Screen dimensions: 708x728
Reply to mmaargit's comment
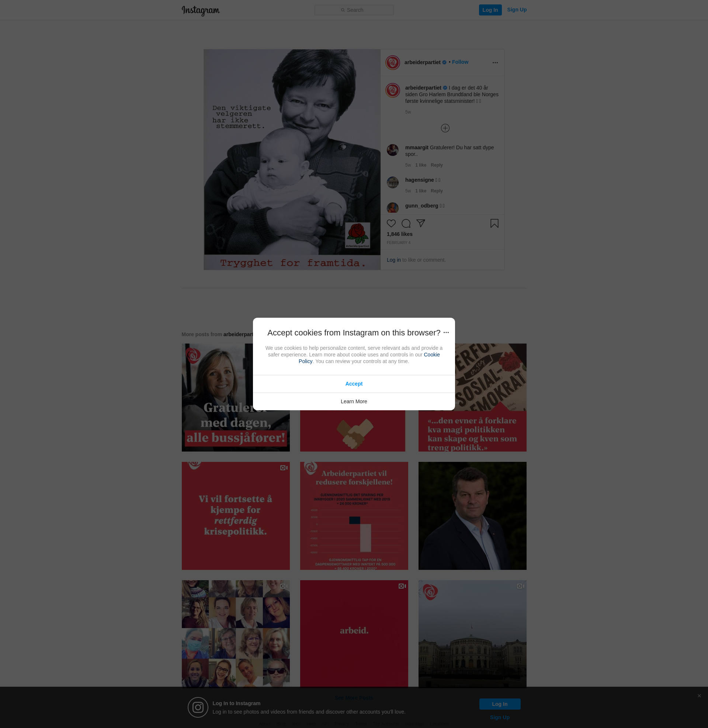point(437,165)
